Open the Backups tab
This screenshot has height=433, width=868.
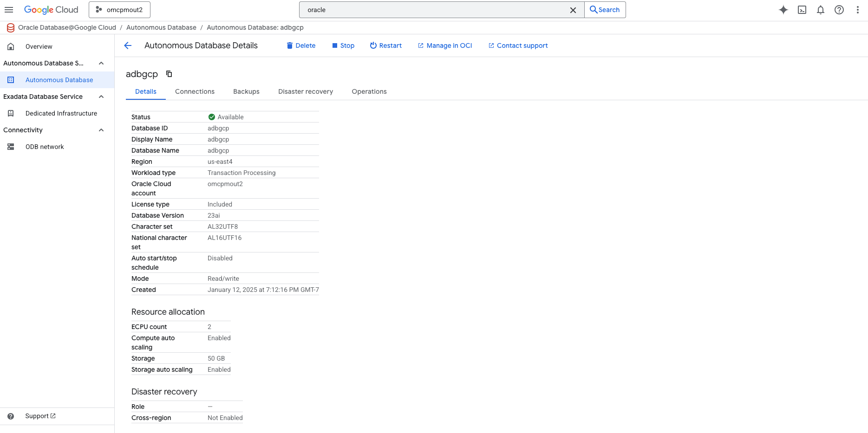(246, 91)
